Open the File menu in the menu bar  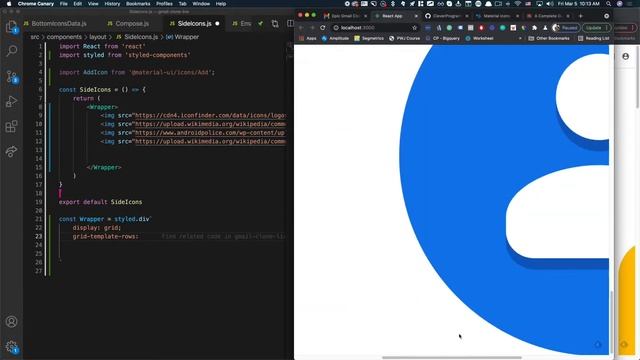coord(64,4)
